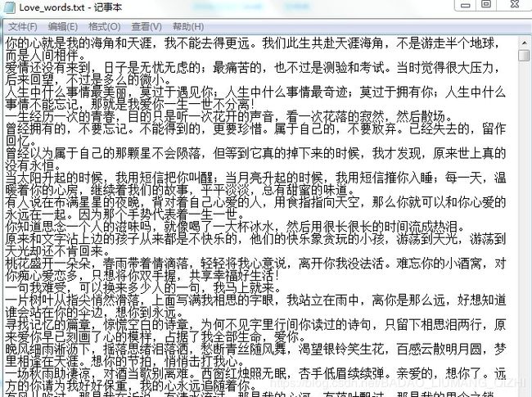Click the vertical scrollbar thumb

(x=524, y=56)
